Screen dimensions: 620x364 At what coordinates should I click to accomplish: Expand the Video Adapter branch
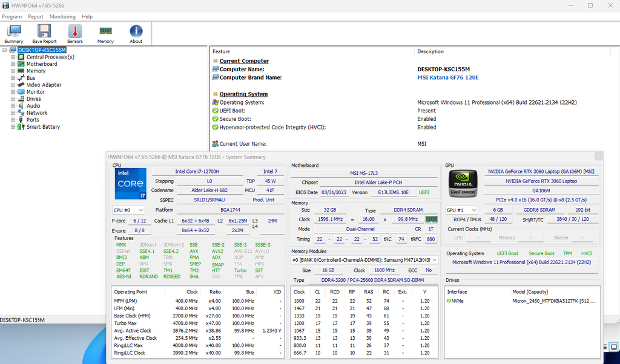(13, 85)
